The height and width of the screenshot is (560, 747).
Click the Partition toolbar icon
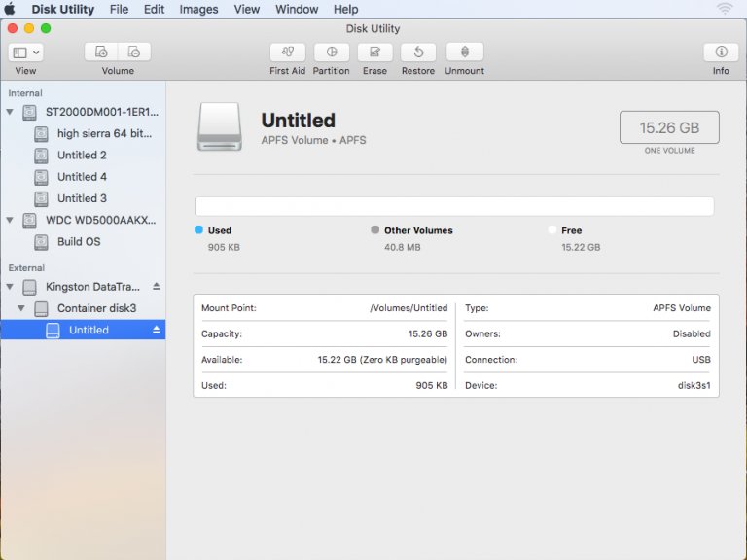click(x=331, y=52)
